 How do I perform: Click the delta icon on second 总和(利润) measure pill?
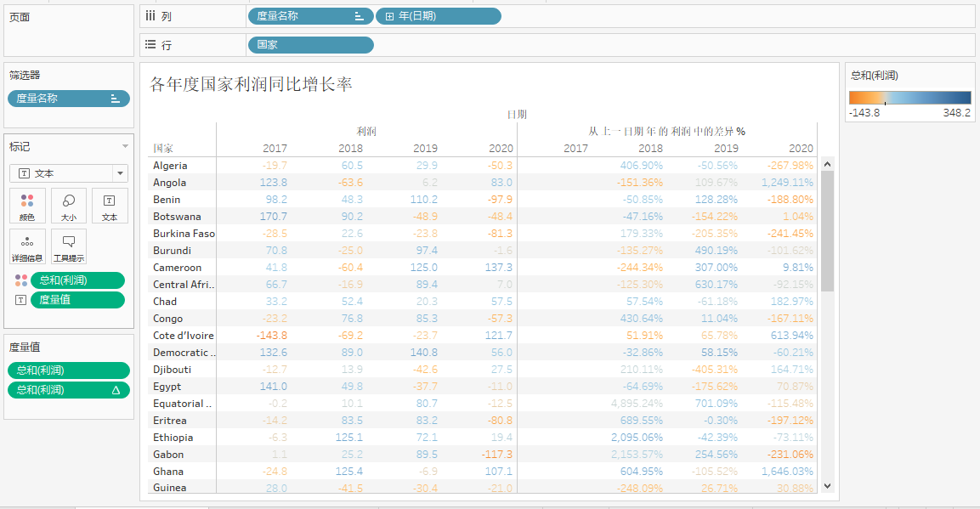pyautogui.click(x=116, y=390)
